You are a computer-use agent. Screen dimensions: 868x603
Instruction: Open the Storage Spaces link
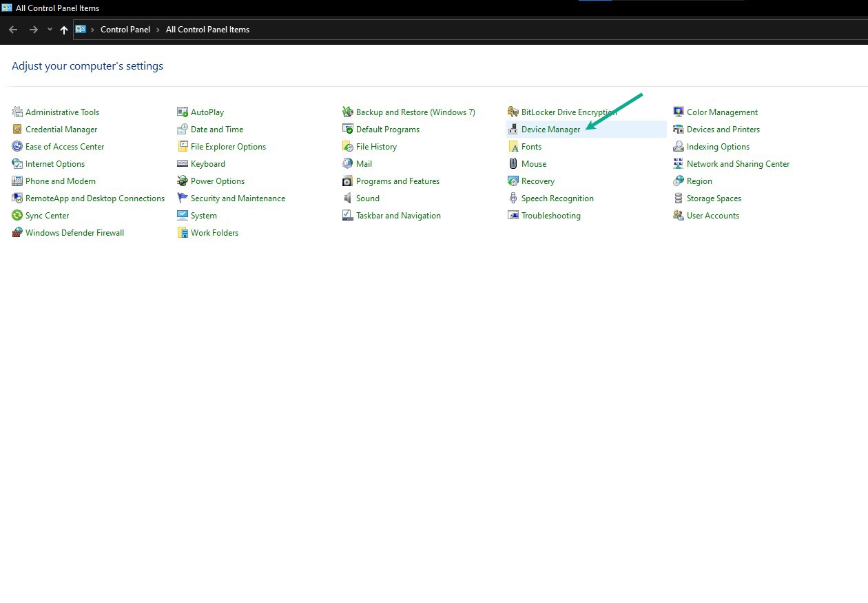click(x=714, y=198)
